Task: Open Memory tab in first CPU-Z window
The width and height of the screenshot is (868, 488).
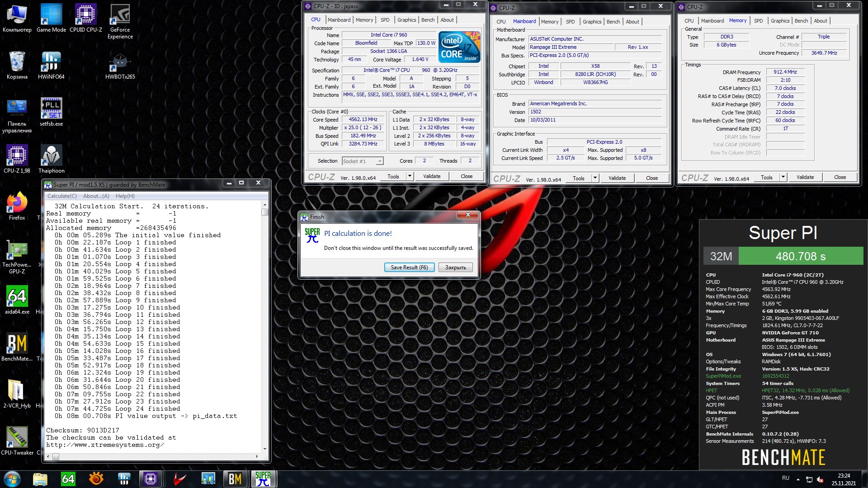Action: [x=364, y=20]
